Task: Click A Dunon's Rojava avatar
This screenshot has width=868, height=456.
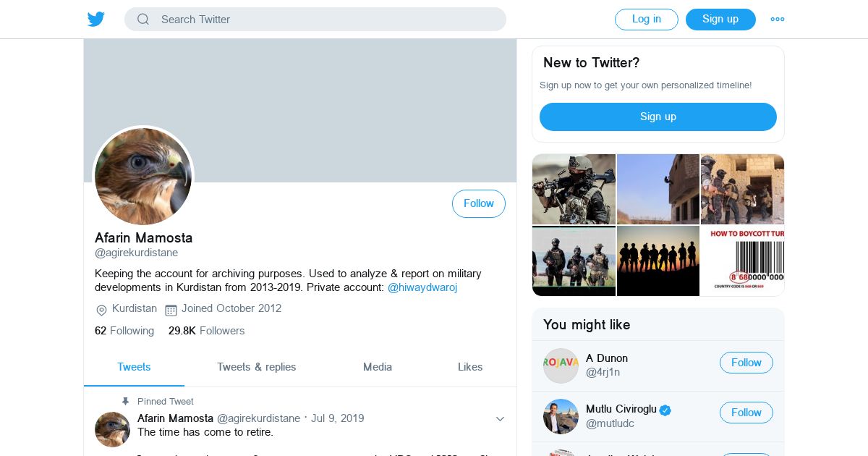Action: tap(561, 366)
